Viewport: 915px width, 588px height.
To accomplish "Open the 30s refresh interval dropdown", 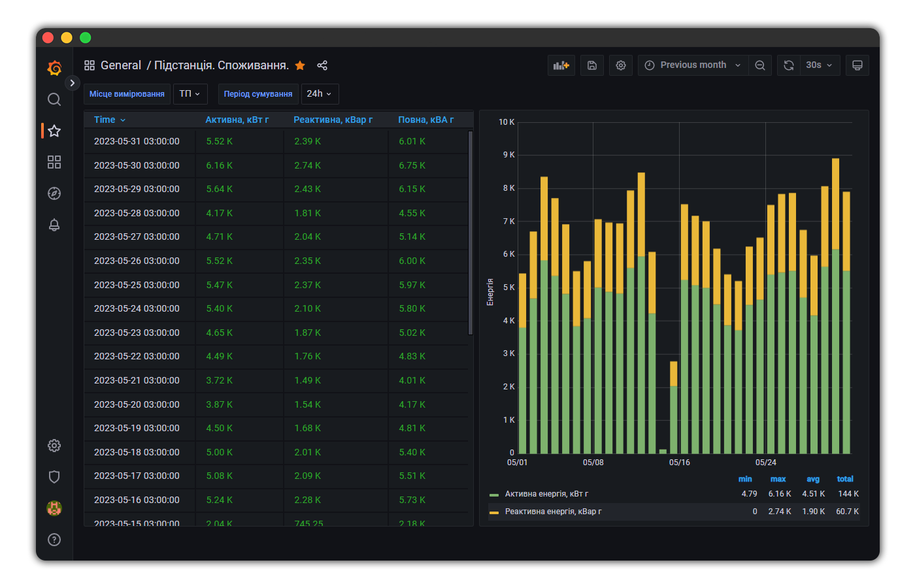I will 820,65.
